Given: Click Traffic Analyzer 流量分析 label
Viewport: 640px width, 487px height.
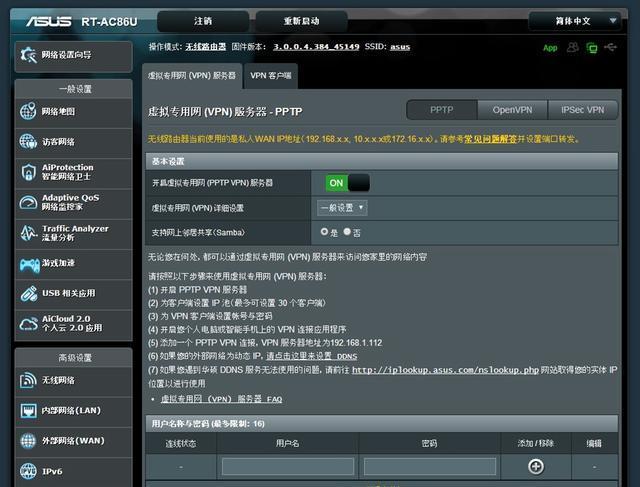Looking at the screenshot, I should pyautogui.click(x=75, y=233).
